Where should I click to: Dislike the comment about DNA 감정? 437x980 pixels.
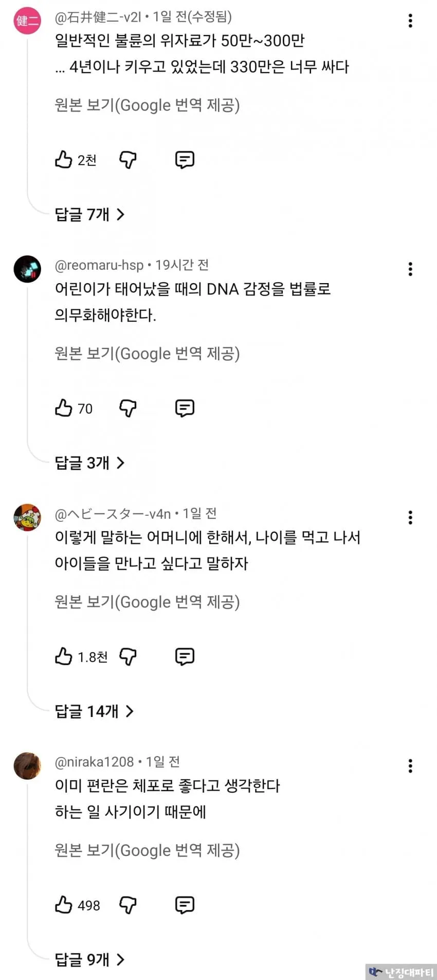(128, 409)
